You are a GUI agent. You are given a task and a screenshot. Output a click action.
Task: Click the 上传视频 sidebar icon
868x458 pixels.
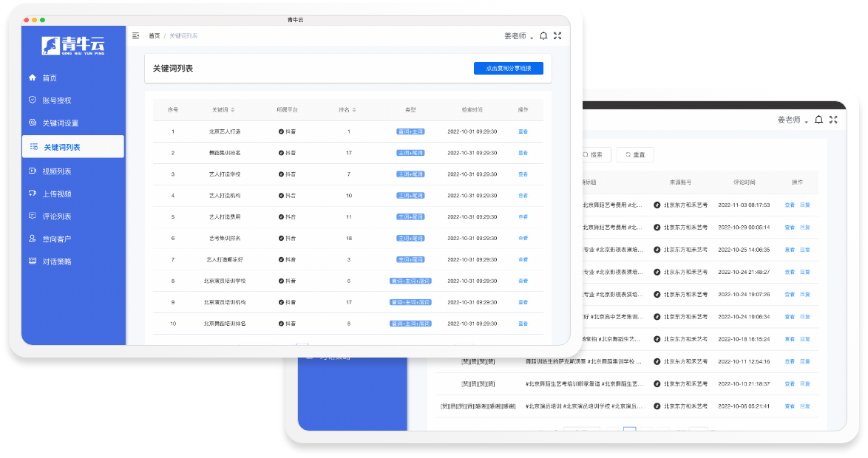tap(33, 194)
